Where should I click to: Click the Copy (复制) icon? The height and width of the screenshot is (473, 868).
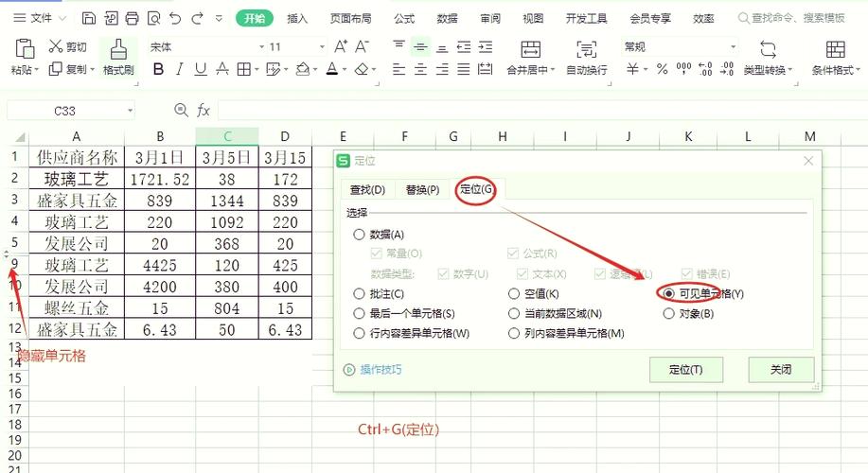pos(55,69)
